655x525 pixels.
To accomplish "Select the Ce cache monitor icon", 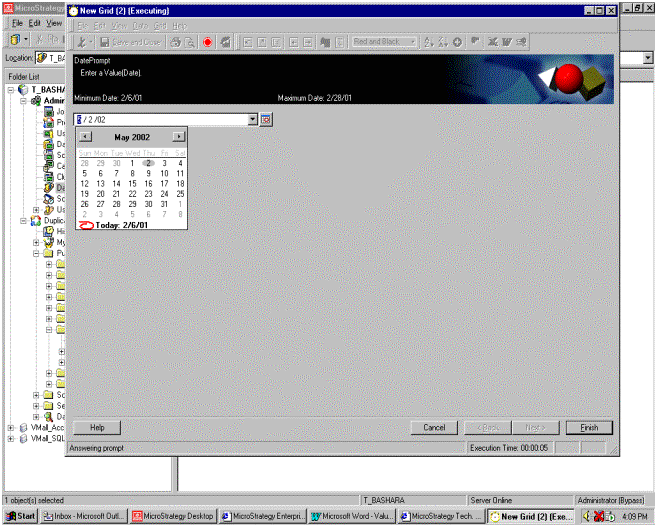I will tap(49, 166).
